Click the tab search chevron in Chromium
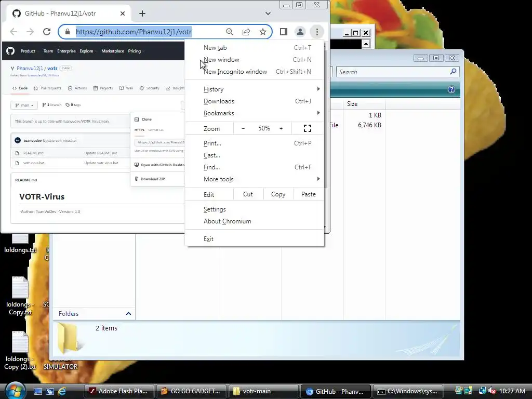 (x=268, y=14)
